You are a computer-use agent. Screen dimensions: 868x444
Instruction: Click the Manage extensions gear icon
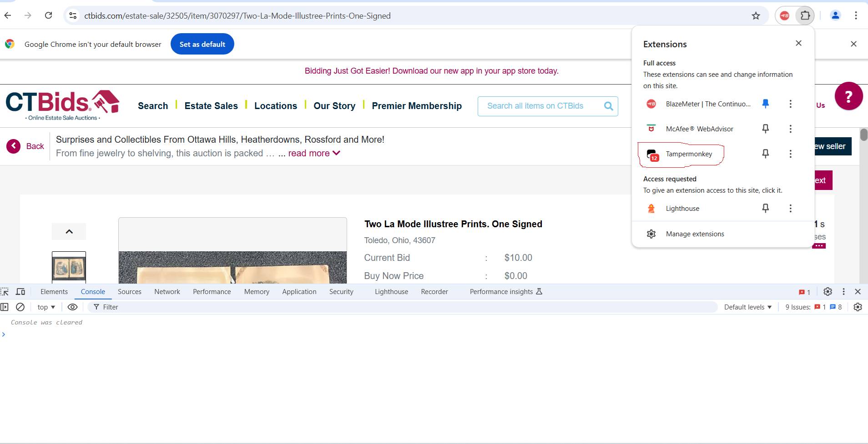click(x=651, y=234)
